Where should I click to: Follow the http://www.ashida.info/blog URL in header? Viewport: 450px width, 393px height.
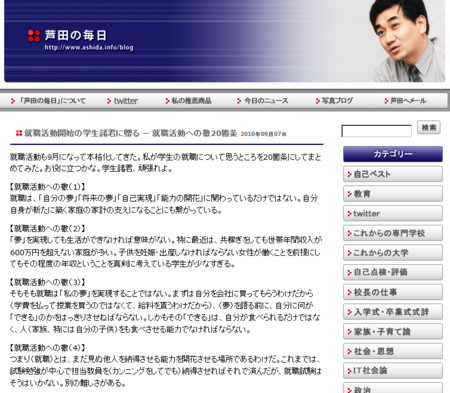coord(89,47)
